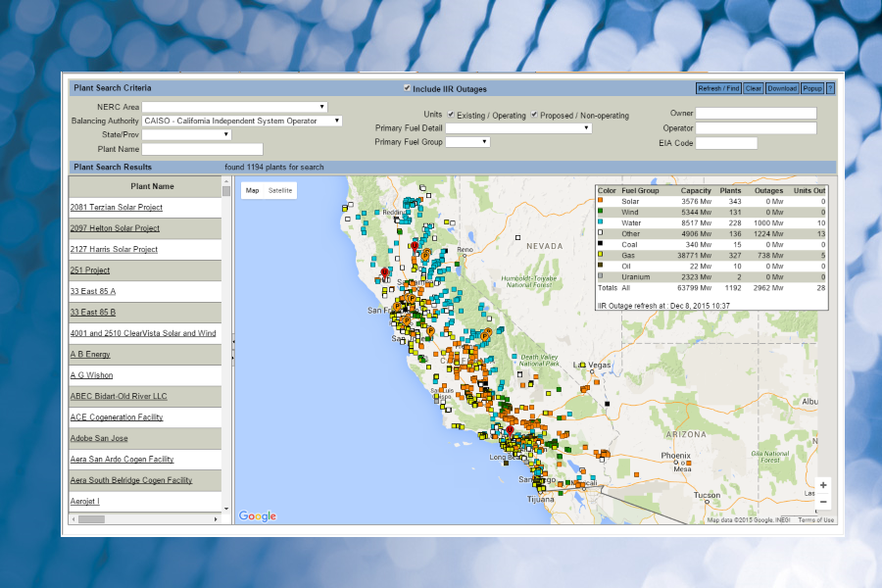The width and height of the screenshot is (882, 588).
Task: Click the Wind green legend swatch
Action: 600,211
